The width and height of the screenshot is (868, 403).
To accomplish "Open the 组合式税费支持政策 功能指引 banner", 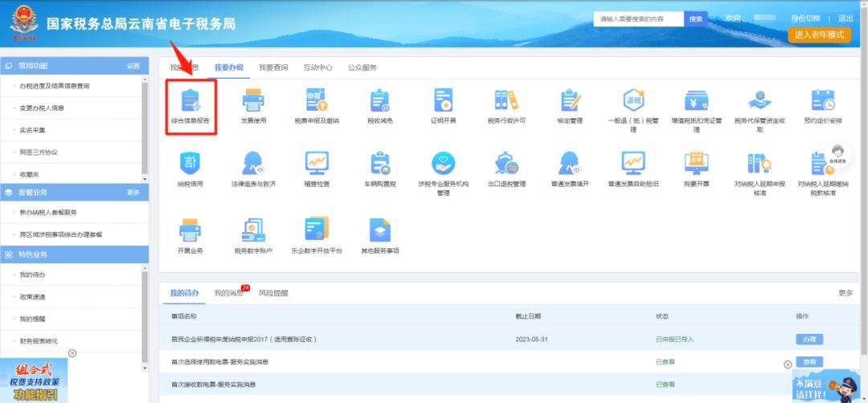I will [34, 381].
